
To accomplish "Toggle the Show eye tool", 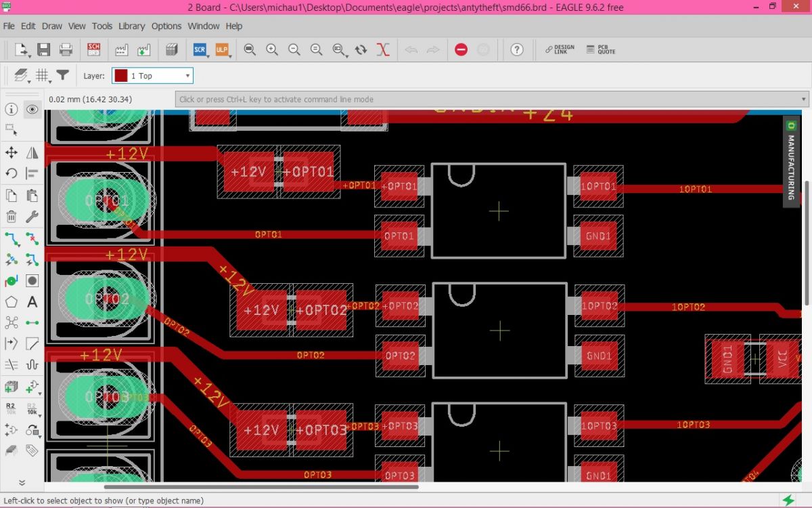I will [x=32, y=109].
